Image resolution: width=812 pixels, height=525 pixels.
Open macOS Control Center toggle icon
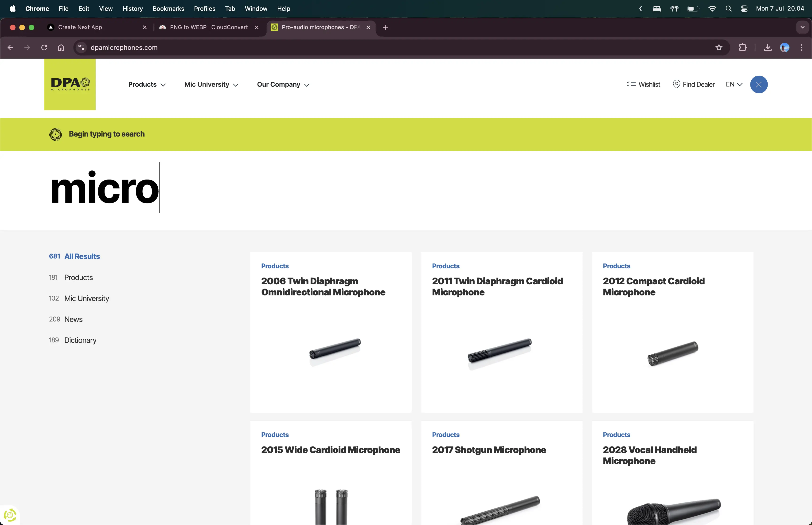(744, 8)
